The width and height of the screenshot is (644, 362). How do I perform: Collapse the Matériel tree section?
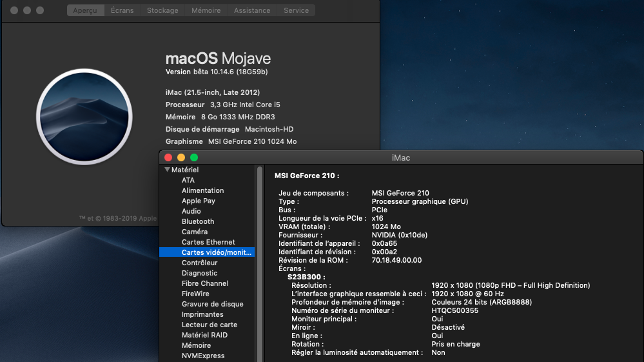tap(167, 169)
